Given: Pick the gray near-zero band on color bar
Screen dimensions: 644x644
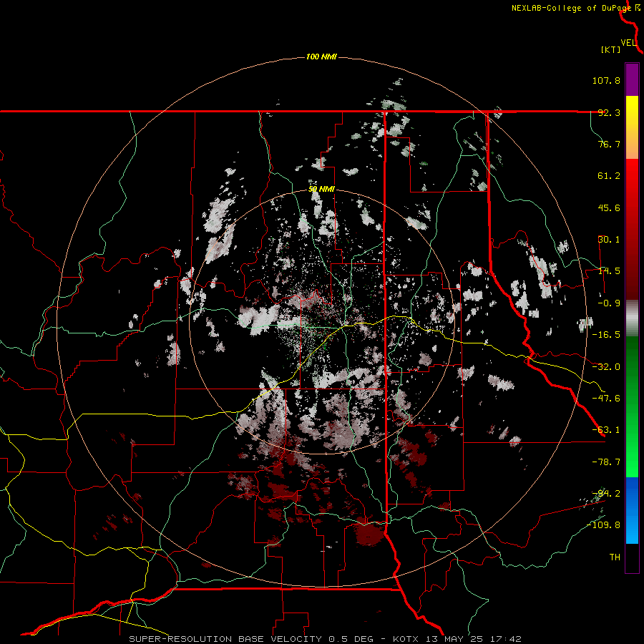Looking at the screenshot, I should click(x=632, y=317).
